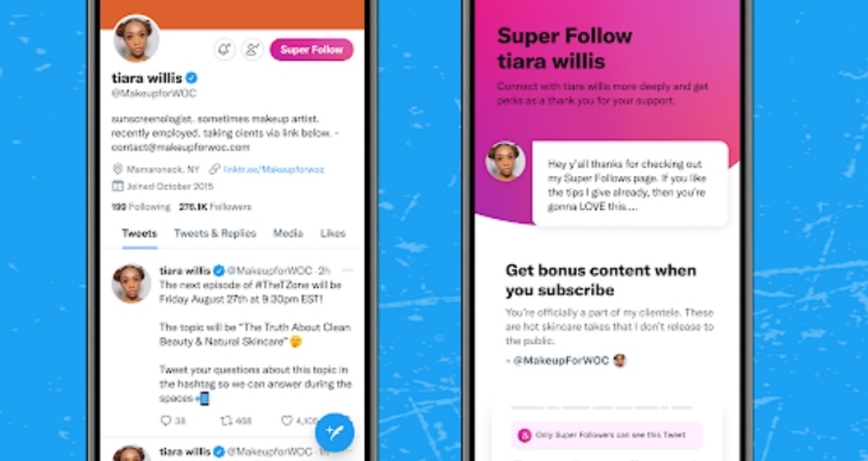Image resolution: width=868 pixels, height=461 pixels.
Task: Like the tweet with heart icon
Action: click(286, 420)
